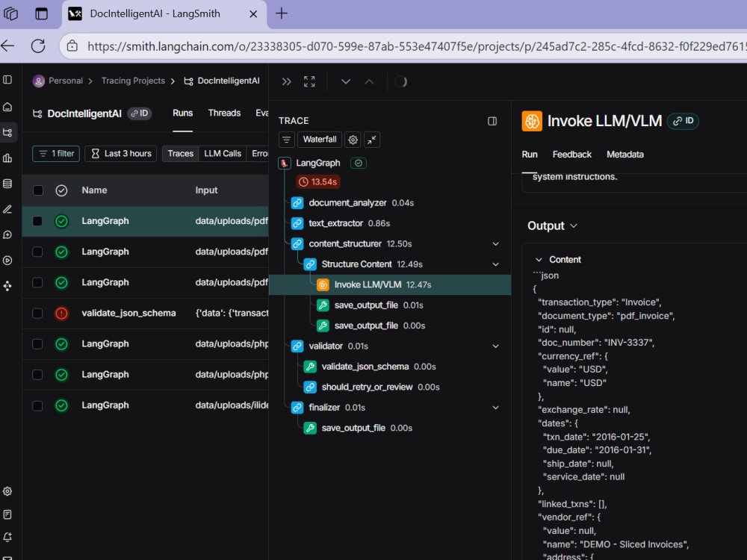
Task: Open Monitoring charts sidebar icon
Action: [7, 158]
